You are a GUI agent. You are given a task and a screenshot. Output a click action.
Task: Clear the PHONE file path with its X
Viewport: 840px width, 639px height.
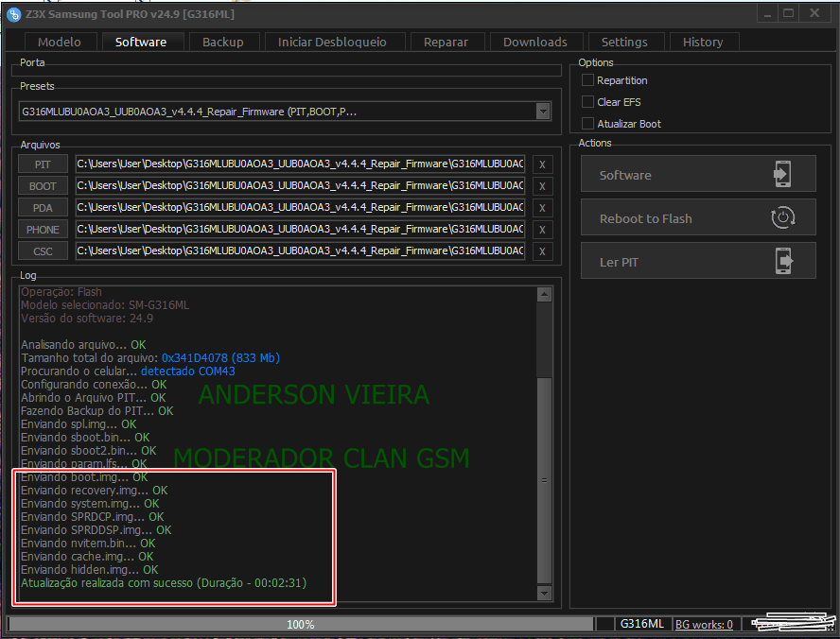point(542,230)
